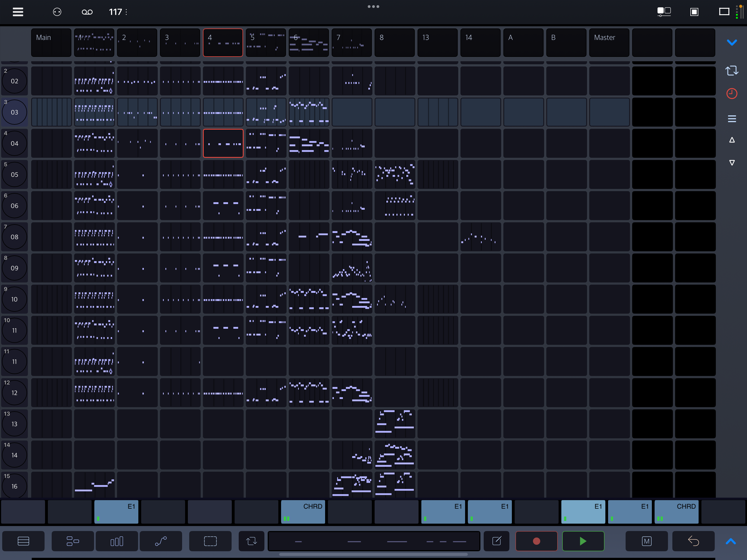Click the pencil edit icon

(x=497, y=541)
